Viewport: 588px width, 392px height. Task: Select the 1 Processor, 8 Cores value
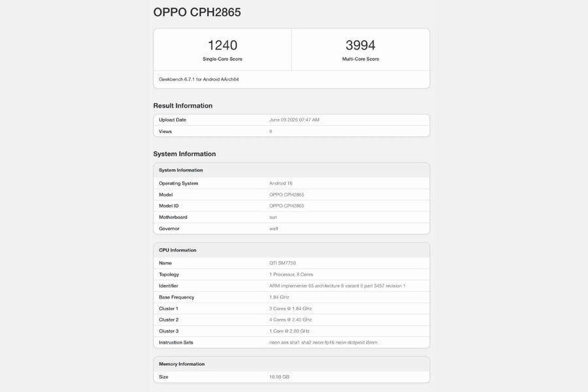291,274
